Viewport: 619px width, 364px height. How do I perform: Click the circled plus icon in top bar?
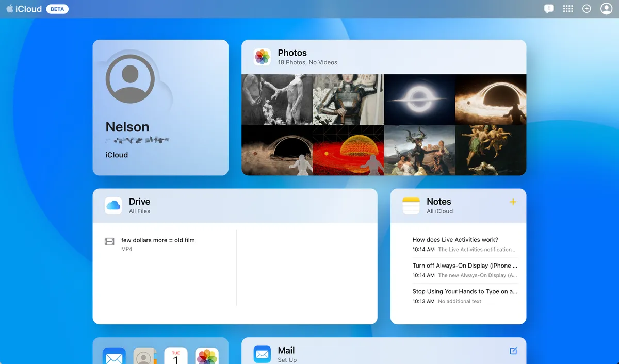pos(587,9)
